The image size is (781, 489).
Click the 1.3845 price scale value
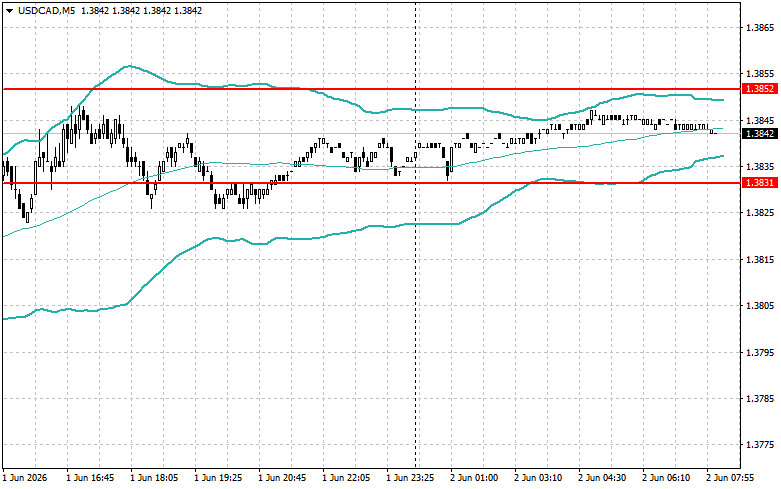click(x=760, y=121)
